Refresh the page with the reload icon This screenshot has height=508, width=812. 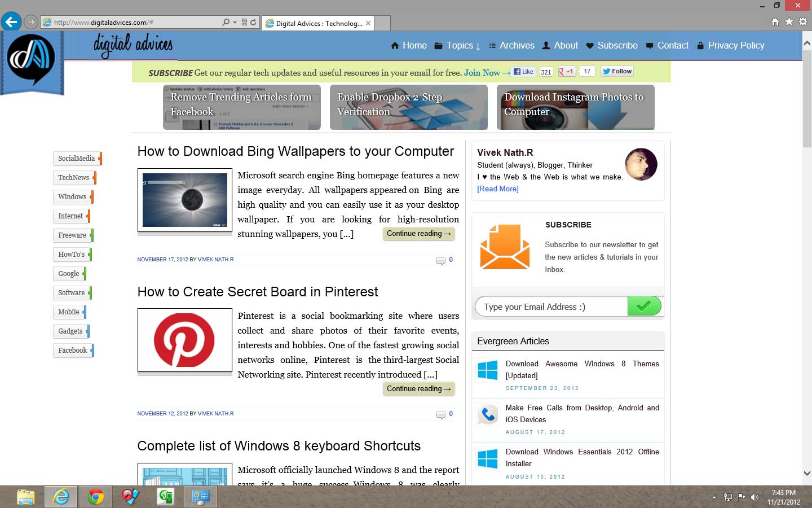(x=253, y=23)
